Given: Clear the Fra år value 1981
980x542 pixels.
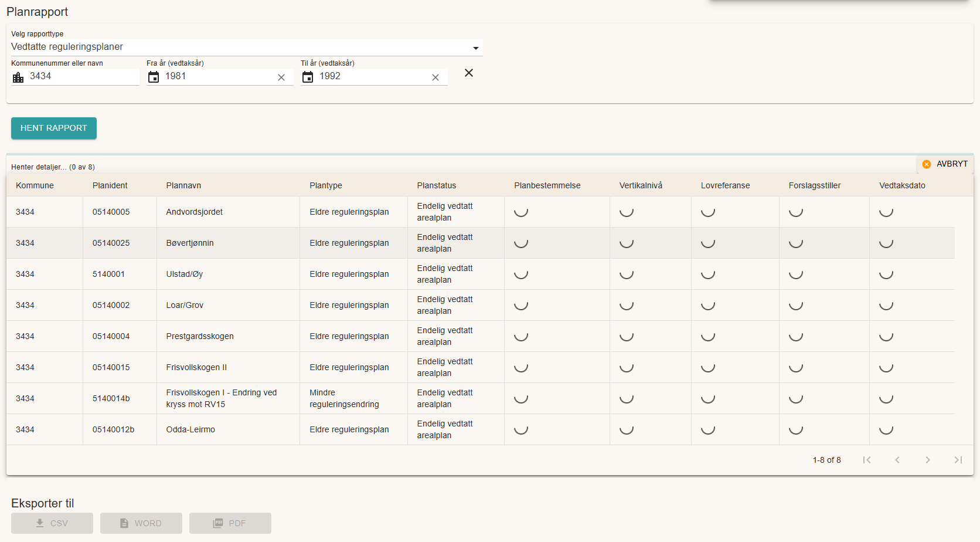Looking at the screenshot, I should point(281,77).
